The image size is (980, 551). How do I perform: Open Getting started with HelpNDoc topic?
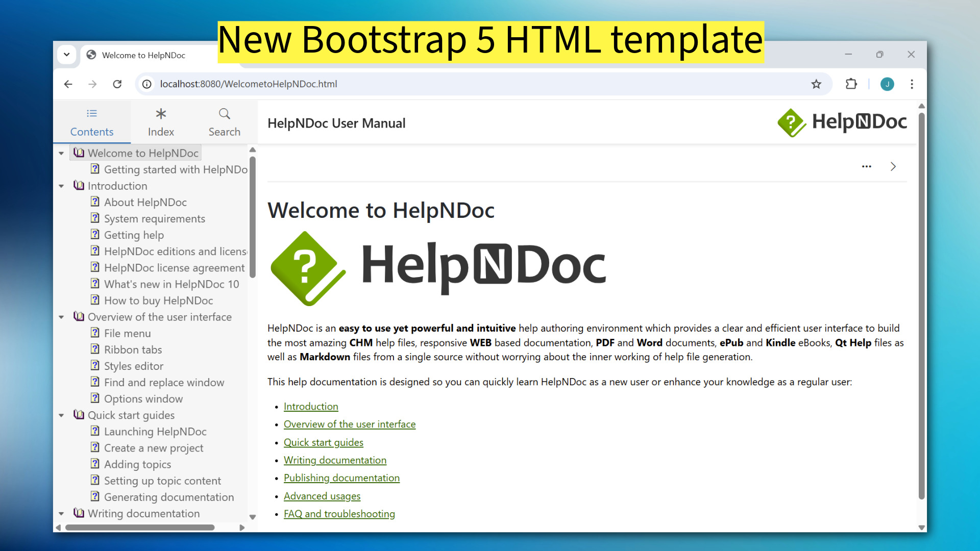pyautogui.click(x=176, y=169)
